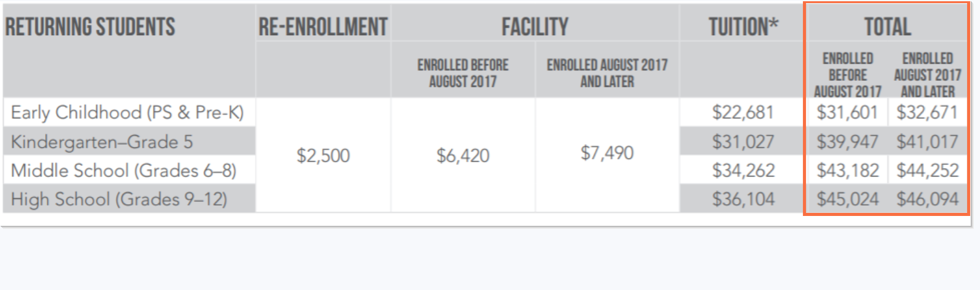Click the $2,500 re-enrollment fee
The width and height of the screenshot is (980, 290).
point(323,155)
